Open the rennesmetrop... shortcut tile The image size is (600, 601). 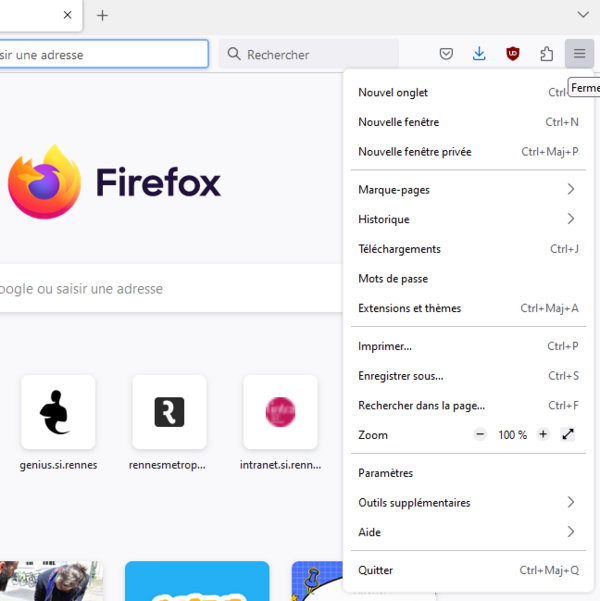click(x=169, y=423)
